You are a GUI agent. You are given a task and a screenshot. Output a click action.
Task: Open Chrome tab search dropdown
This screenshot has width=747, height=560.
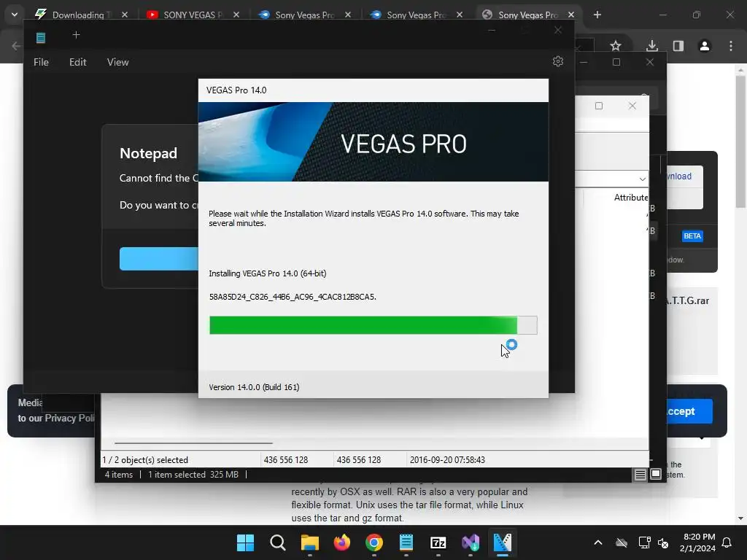click(x=15, y=15)
